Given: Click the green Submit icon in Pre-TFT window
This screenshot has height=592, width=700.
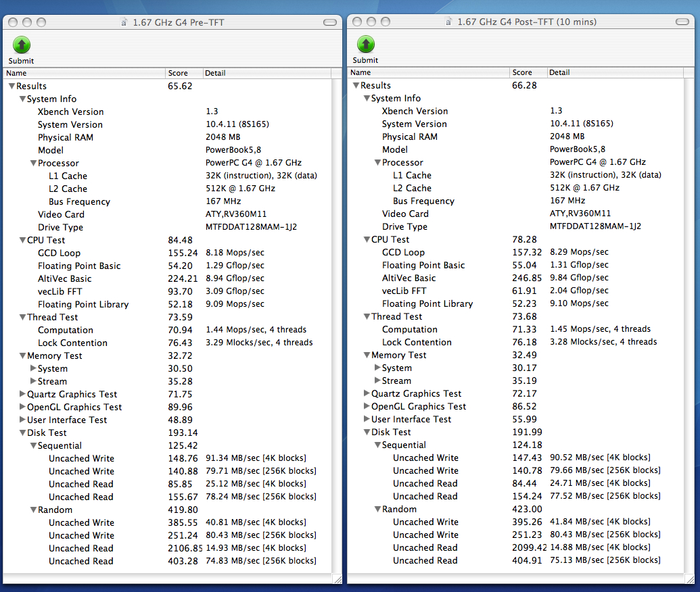Looking at the screenshot, I should pos(22,45).
